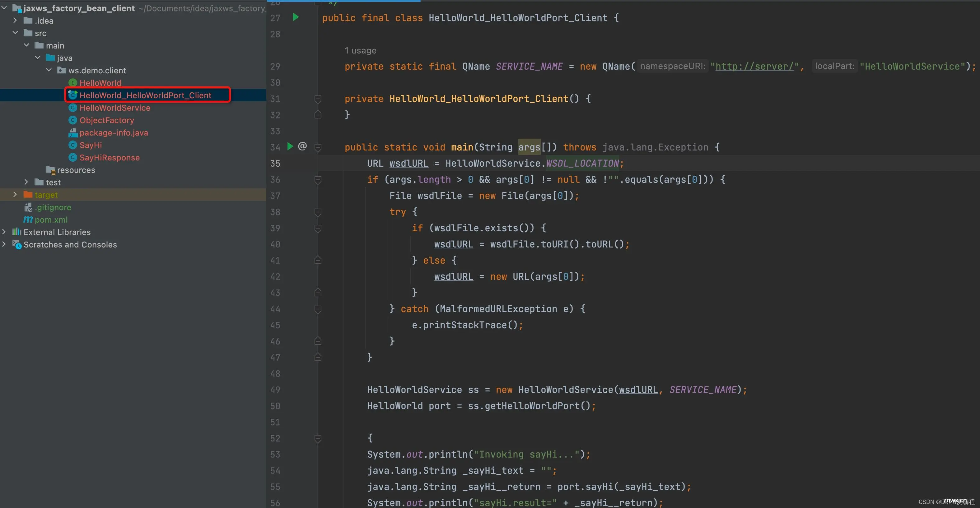This screenshot has width=980, height=508.
Task: Click the blue java source folder icon
Action: click(50, 58)
